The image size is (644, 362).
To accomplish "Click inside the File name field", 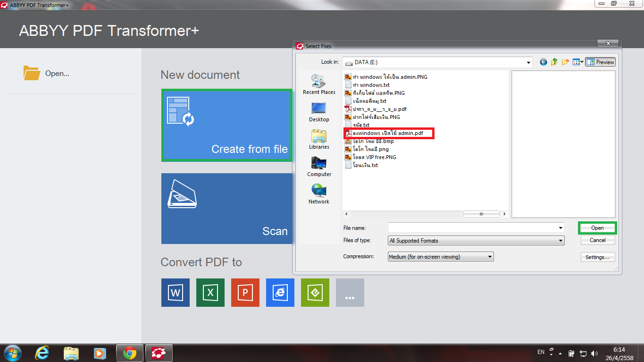I will click(472, 228).
